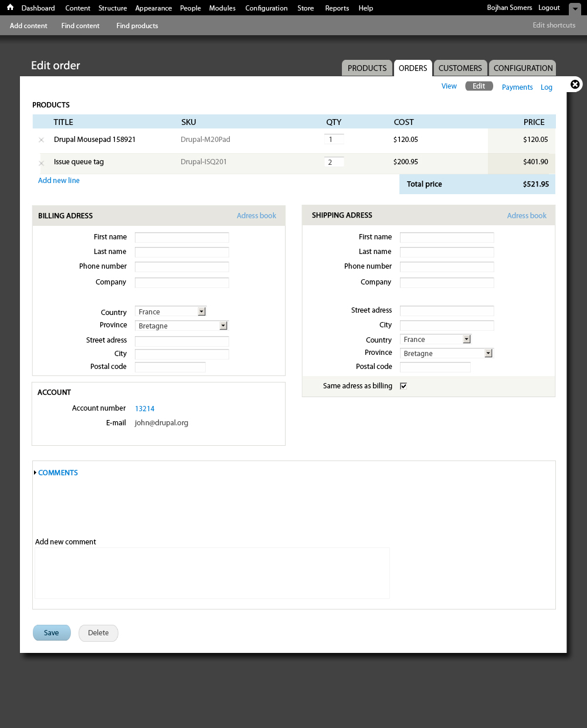The image size is (587, 728).
Task: Close the order edit overlay
Action: click(575, 84)
